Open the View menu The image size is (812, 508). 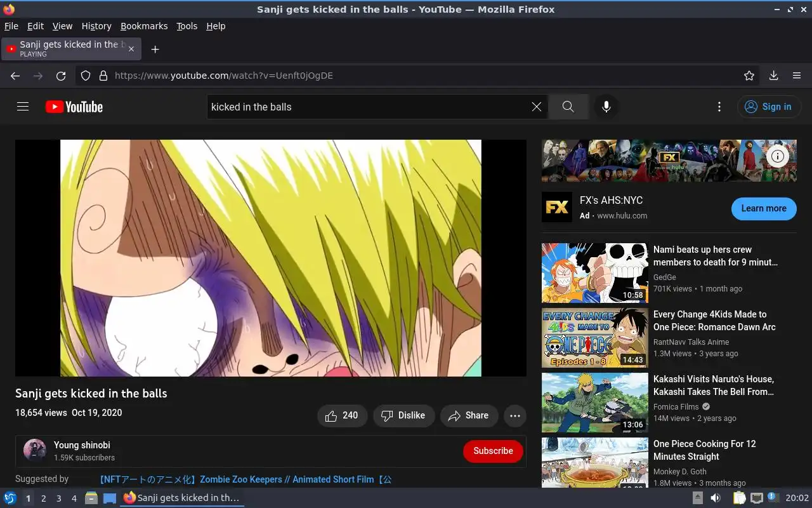pyautogui.click(x=62, y=26)
